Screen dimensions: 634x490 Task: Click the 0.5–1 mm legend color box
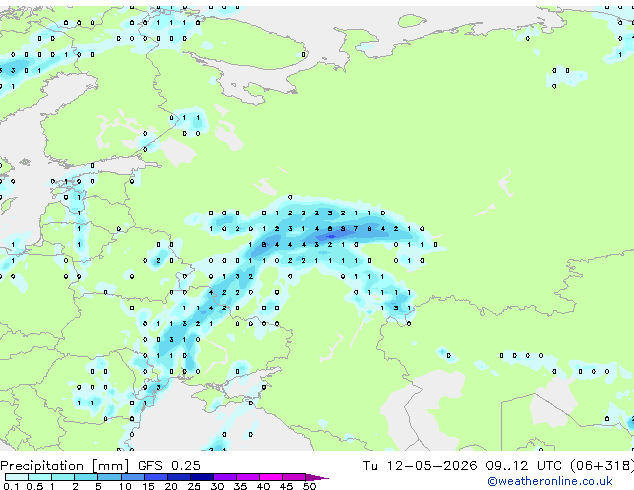click(x=40, y=477)
